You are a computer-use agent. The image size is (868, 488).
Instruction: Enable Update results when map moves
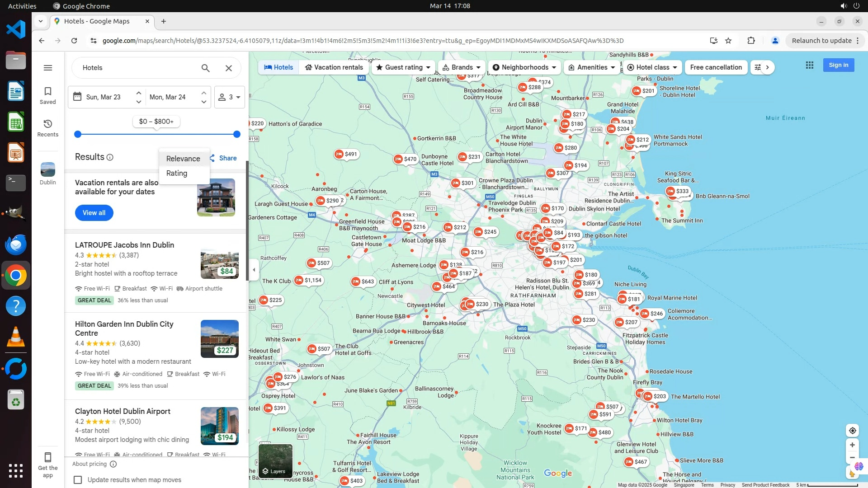point(78,480)
